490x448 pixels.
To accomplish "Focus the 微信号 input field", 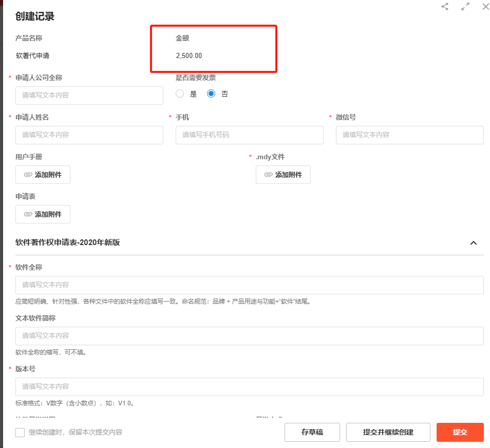I will pyautogui.click(x=410, y=135).
